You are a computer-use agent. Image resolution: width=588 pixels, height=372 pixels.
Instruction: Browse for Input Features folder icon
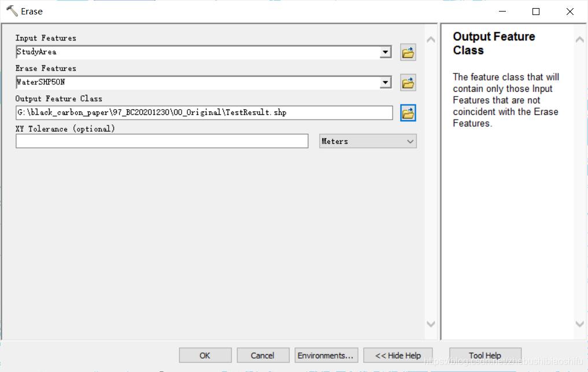point(408,53)
